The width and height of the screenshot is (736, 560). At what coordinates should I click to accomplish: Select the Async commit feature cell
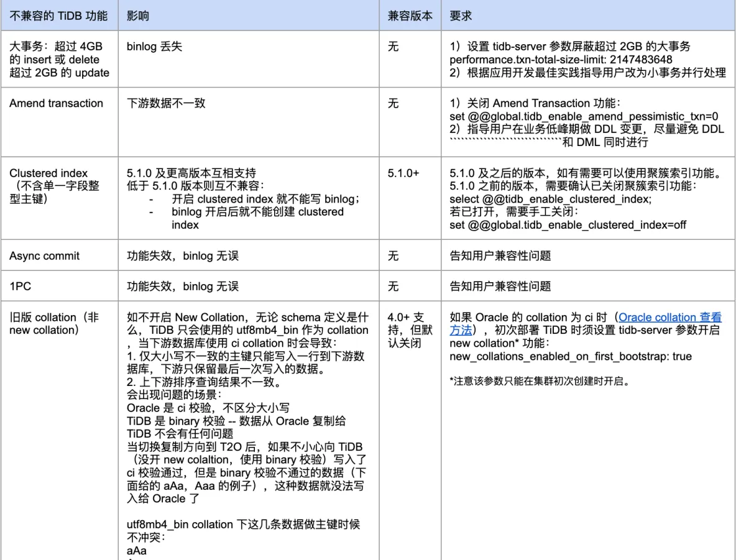tap(59, 255)
